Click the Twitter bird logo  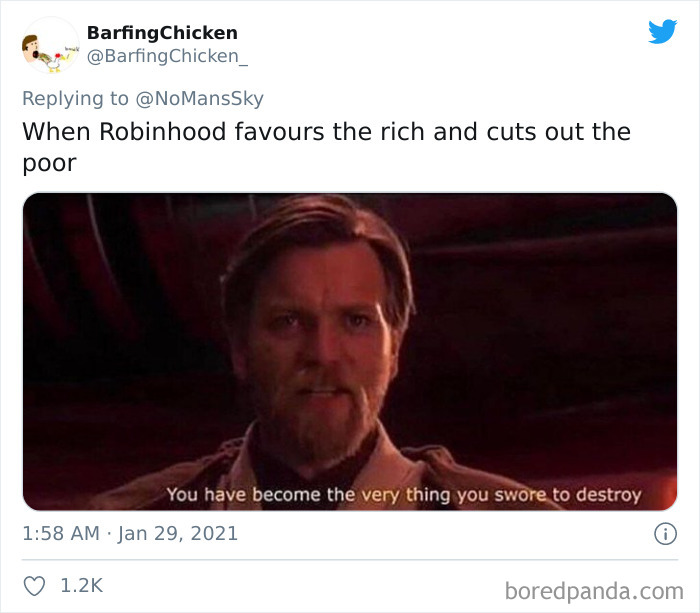point(662,31)
